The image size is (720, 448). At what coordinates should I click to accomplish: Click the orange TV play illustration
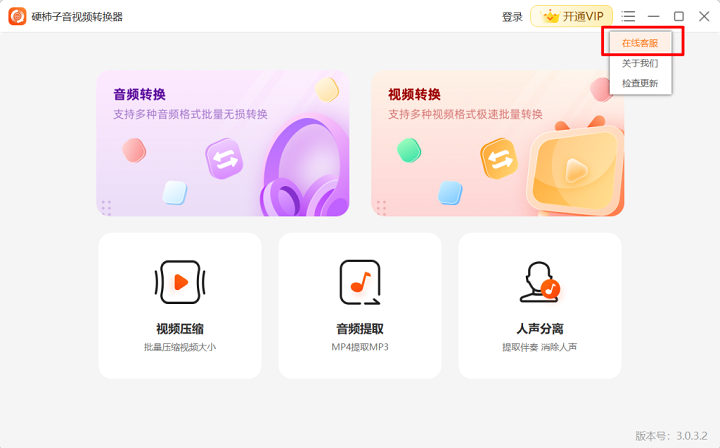click(x=575, y=168)
